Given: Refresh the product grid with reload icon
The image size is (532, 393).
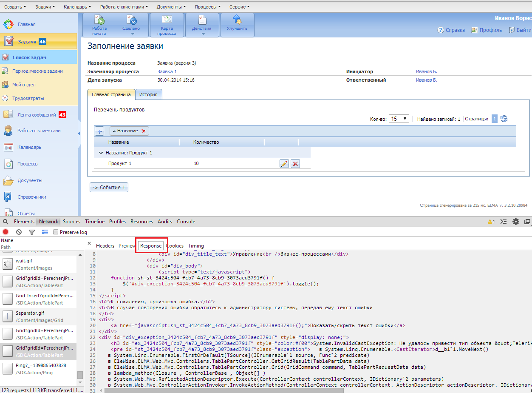Looking at the screenshot, I should tap(504, 119).
